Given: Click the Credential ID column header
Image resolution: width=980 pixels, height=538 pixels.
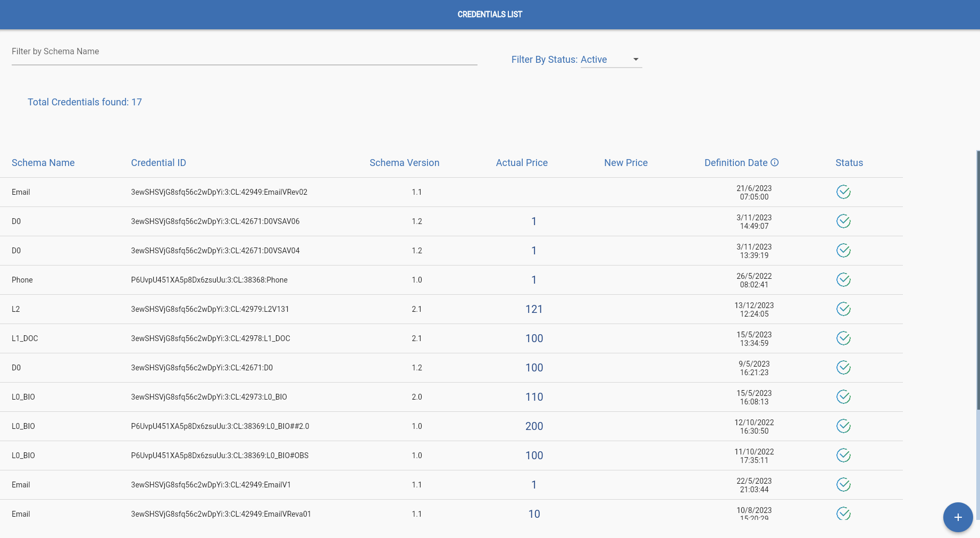Looking at the screenshot, I should click(158, 163).
